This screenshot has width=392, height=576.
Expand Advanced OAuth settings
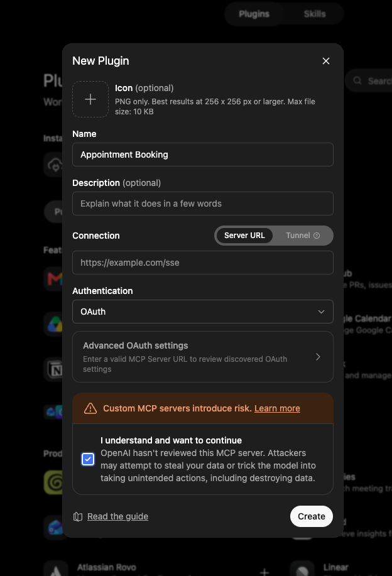tap(203, 357)
